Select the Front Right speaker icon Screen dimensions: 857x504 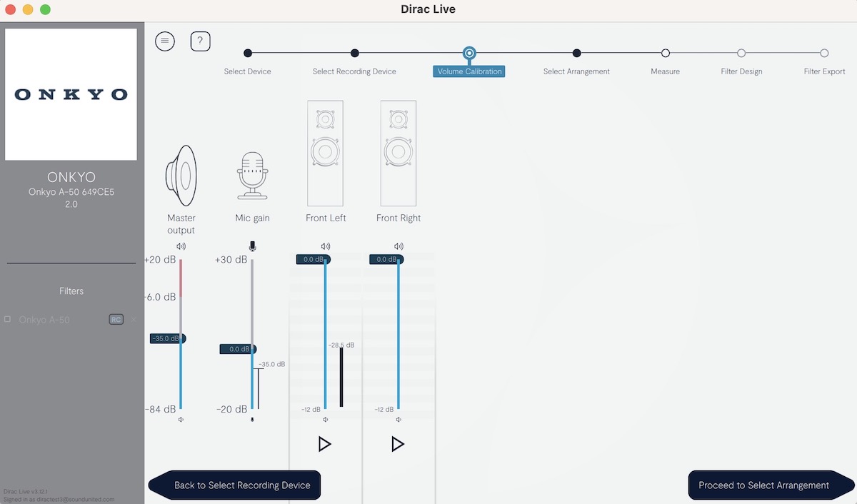point(399,153)
